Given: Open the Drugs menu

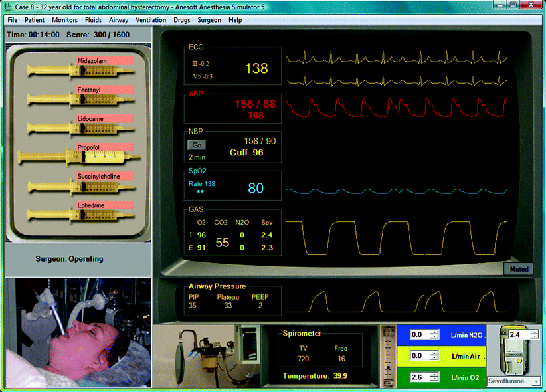Looking at the screenshot, I should 181,20.
